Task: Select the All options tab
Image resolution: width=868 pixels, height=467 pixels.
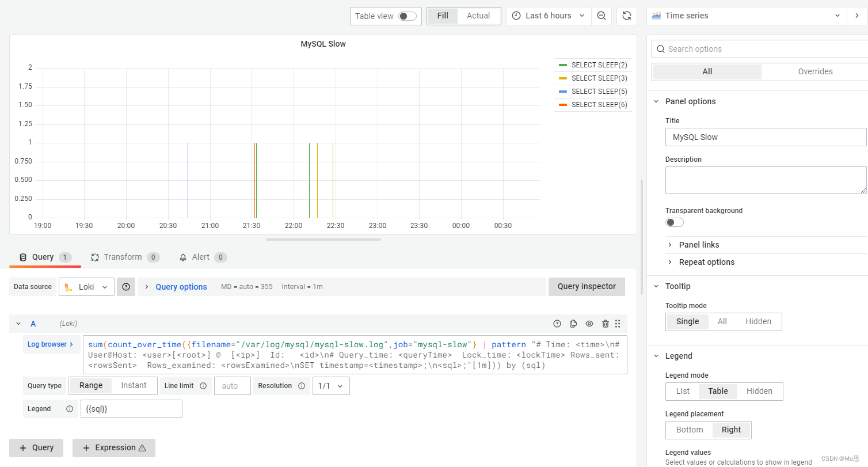Action: (x=707, y=71)
